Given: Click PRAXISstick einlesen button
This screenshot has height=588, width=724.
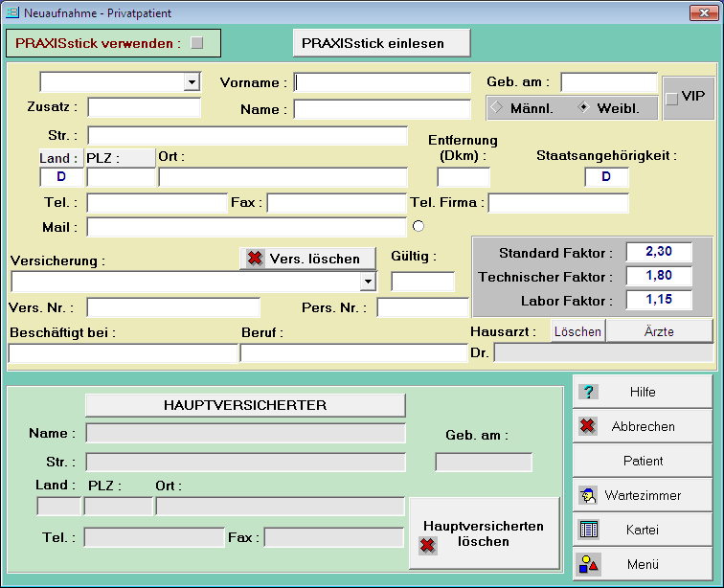Looking at the screenshot, I should pos(382,43).
